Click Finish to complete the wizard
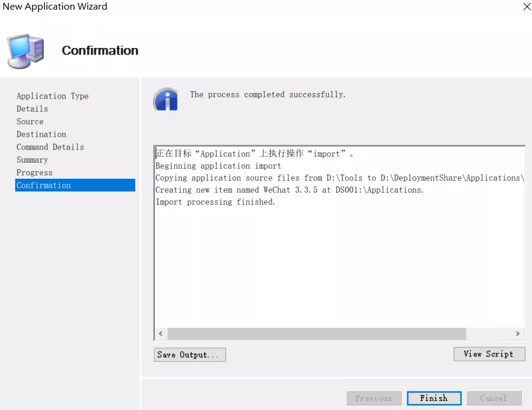 point(434,398)
